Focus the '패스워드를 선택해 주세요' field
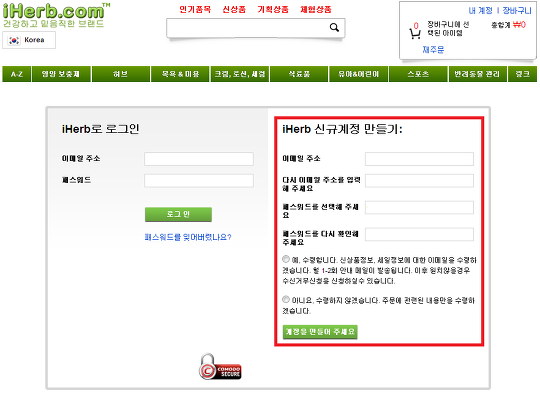 (419, 207)
